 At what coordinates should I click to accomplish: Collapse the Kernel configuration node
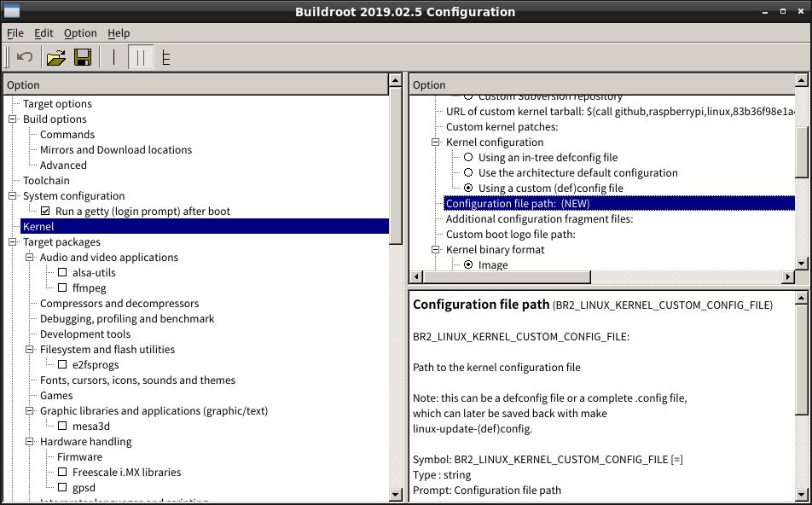[436, 142]
